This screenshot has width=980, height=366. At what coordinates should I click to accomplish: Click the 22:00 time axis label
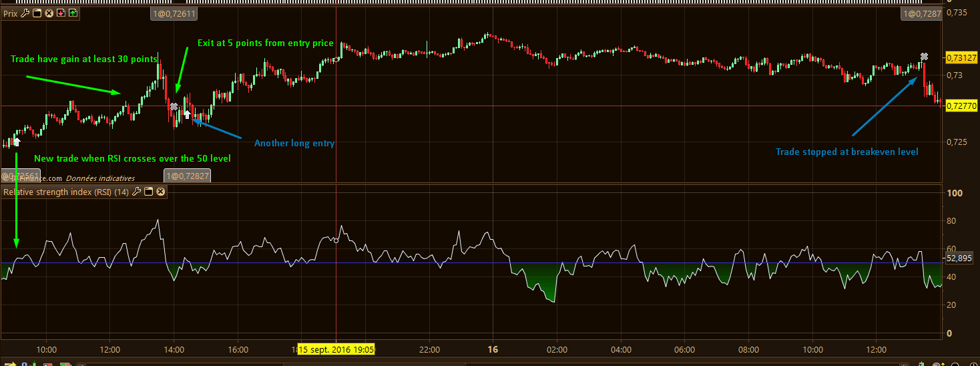(429, 349)
